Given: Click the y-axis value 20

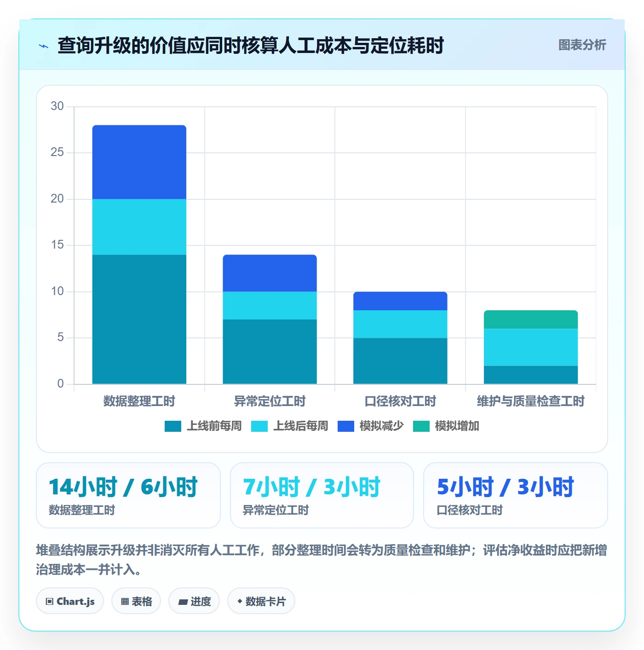Looking at the screenshot, I should (x=57, y=199).
